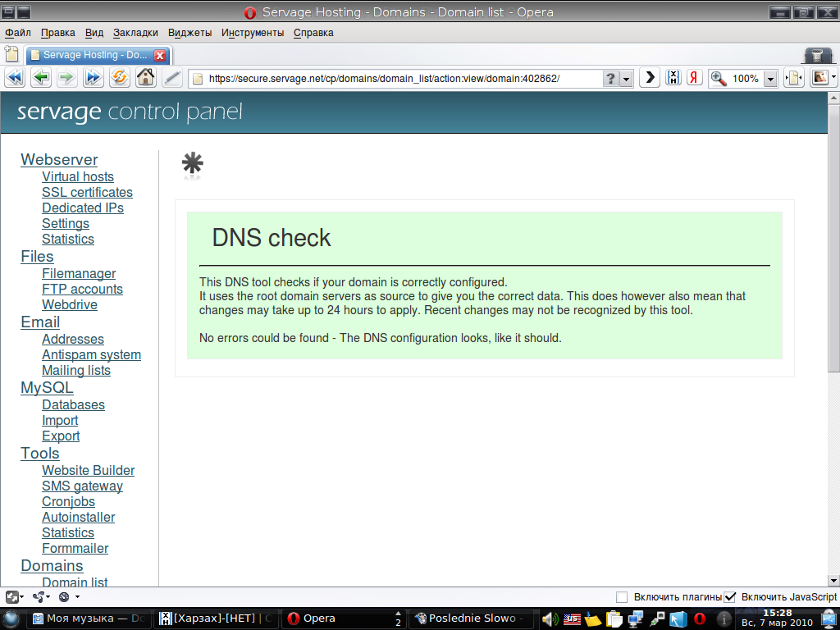The image size is (840, 630).
Task: Select the Servage Hosting tab
Action: (x=98, y=55)
